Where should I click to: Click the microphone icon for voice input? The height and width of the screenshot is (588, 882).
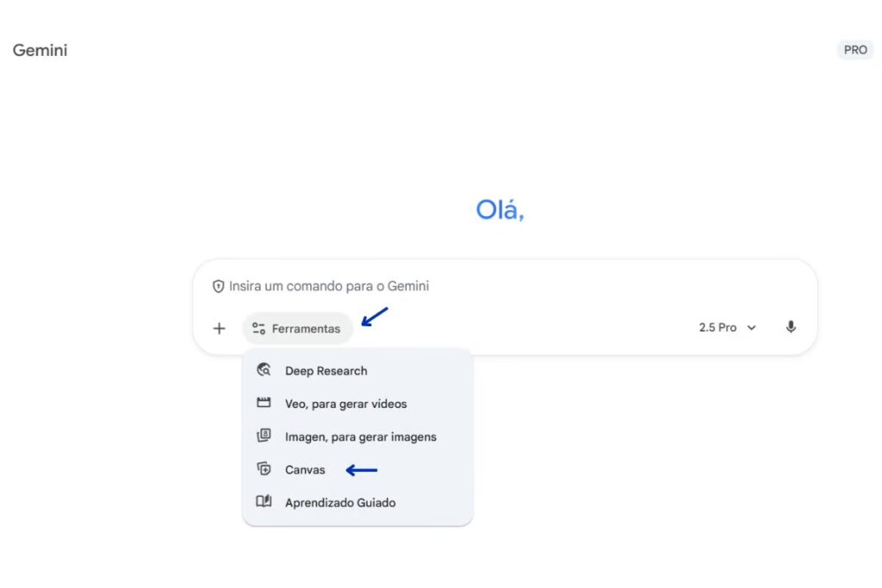pos(791,327)
